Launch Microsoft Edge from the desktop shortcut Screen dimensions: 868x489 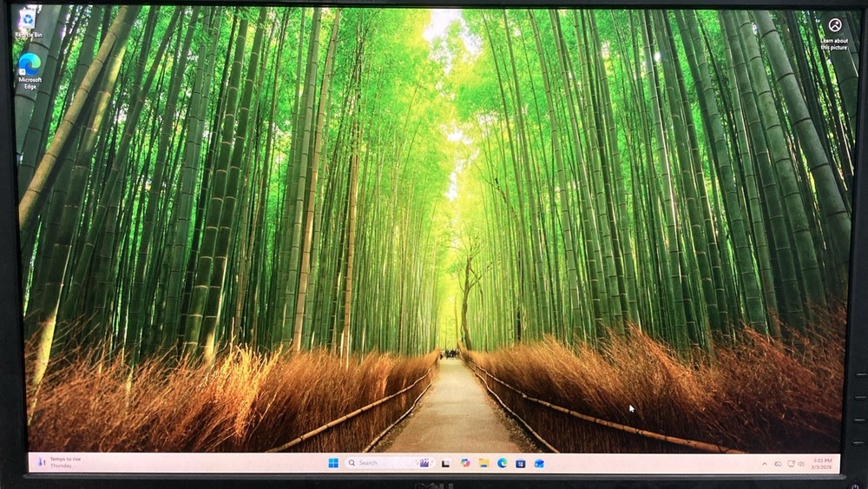click(x=30, y=69)
